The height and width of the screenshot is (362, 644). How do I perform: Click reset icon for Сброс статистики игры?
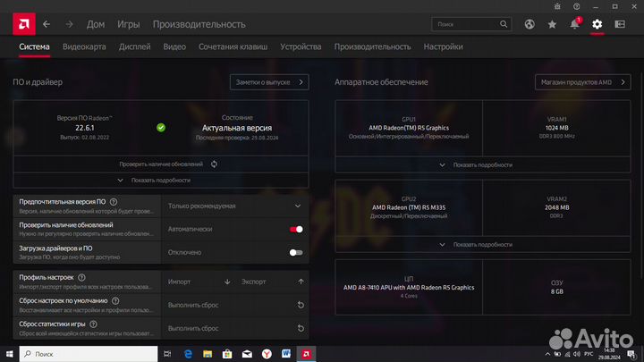[x=301, y=328]
